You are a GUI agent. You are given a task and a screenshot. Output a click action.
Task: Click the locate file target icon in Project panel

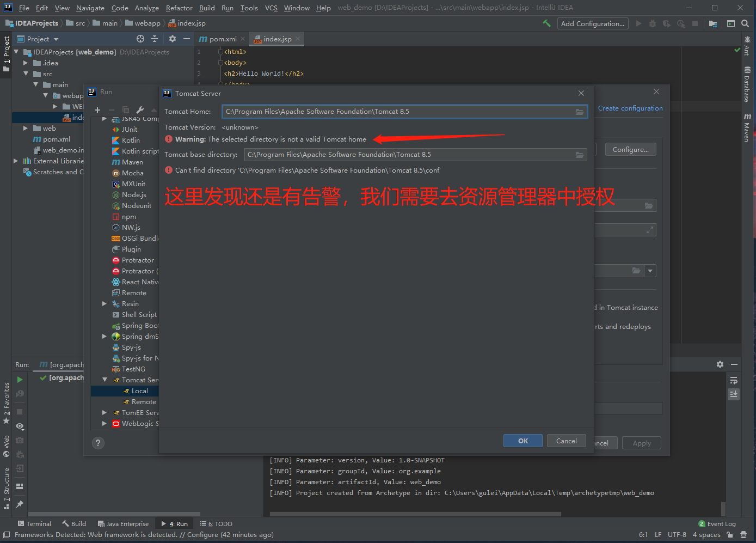[140, 39]
